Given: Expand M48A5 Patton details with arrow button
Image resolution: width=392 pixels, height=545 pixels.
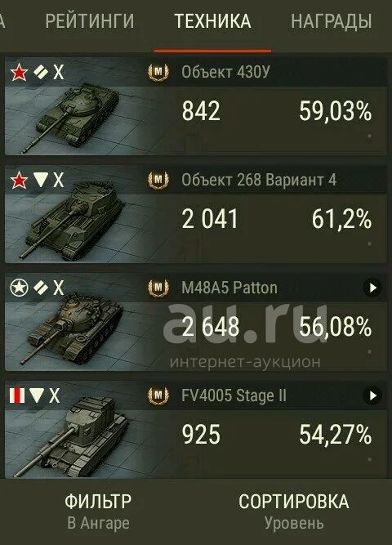Looking at the screenshot, I should tap(372, 288).
